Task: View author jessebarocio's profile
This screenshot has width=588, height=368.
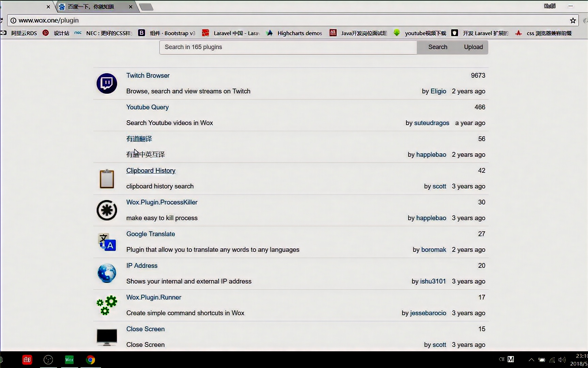Action: click(428, 313)
